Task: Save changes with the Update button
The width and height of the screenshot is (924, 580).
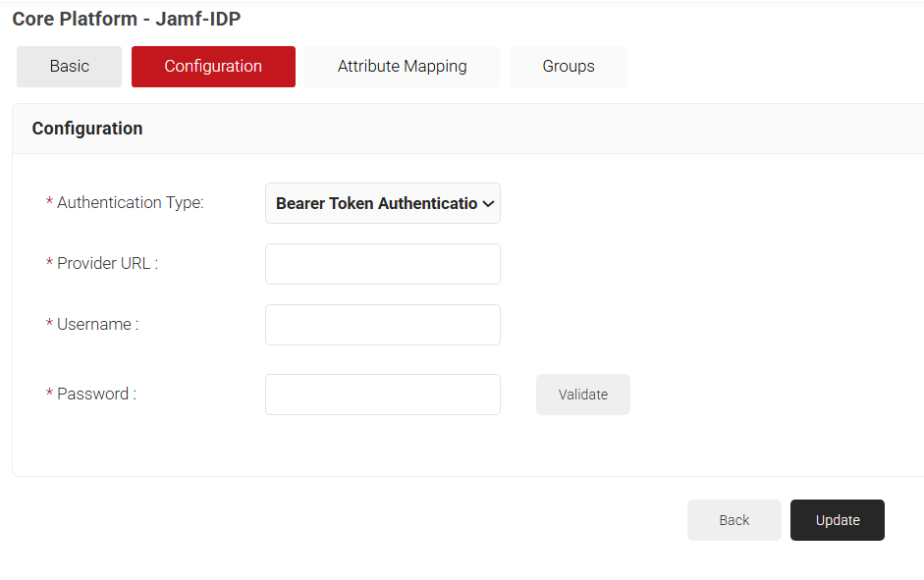Action: 837,520
